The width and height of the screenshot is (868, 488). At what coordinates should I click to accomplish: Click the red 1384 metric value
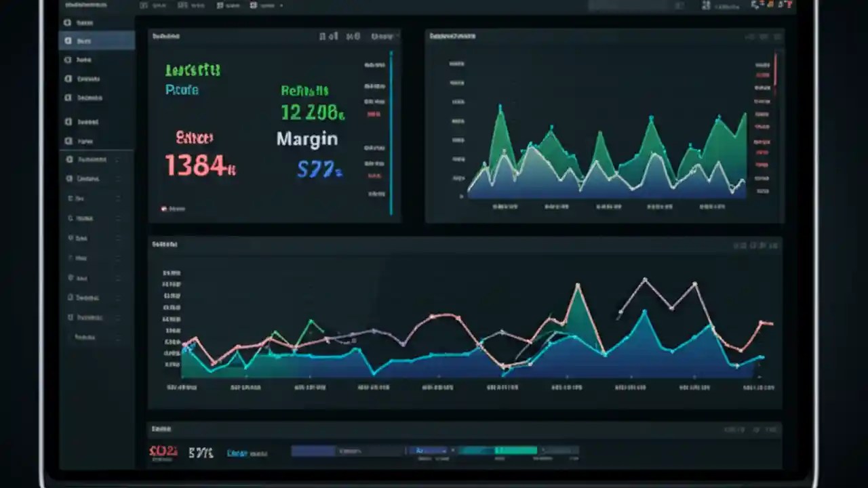coord(199,166)
